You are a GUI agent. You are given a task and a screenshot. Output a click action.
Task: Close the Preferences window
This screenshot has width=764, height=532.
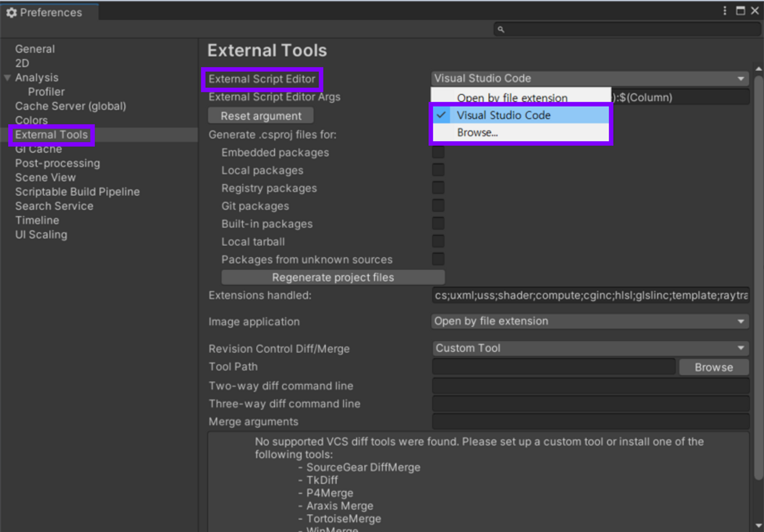(x=755, y=11)
